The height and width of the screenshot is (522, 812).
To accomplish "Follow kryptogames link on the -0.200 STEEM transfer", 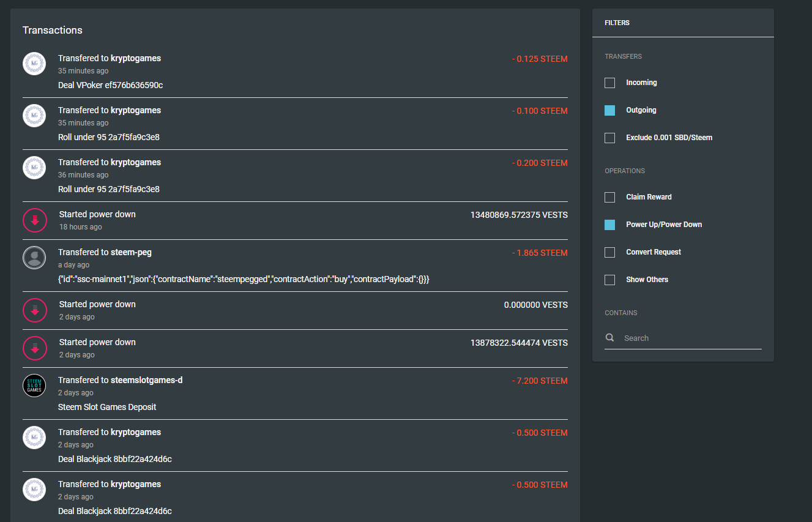I will click(136, 162).
